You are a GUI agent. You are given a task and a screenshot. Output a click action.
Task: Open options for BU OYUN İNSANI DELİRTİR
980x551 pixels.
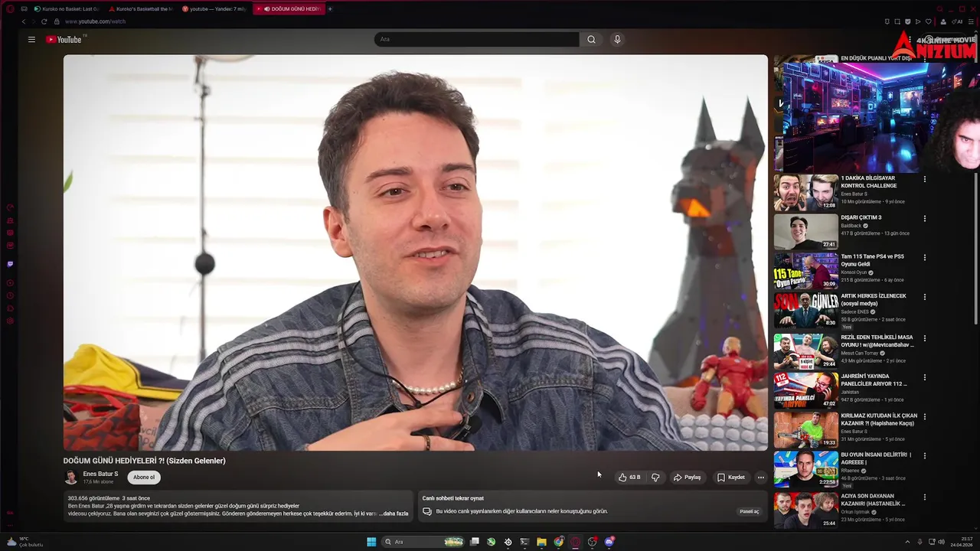tap(924, 455)
